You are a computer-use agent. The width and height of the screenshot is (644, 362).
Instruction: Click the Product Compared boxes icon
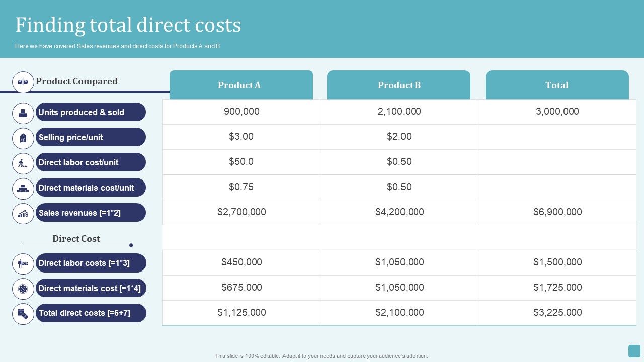(23, 82)
